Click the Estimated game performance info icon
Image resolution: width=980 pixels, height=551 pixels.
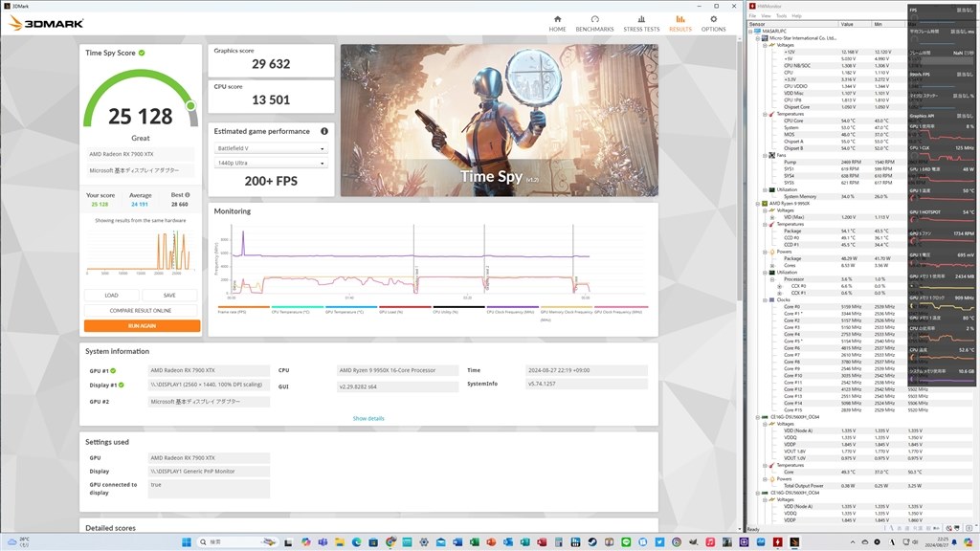323,130
